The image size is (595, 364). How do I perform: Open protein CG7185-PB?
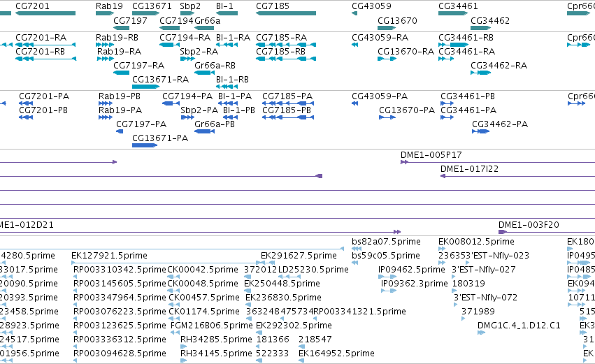[287, 110]
